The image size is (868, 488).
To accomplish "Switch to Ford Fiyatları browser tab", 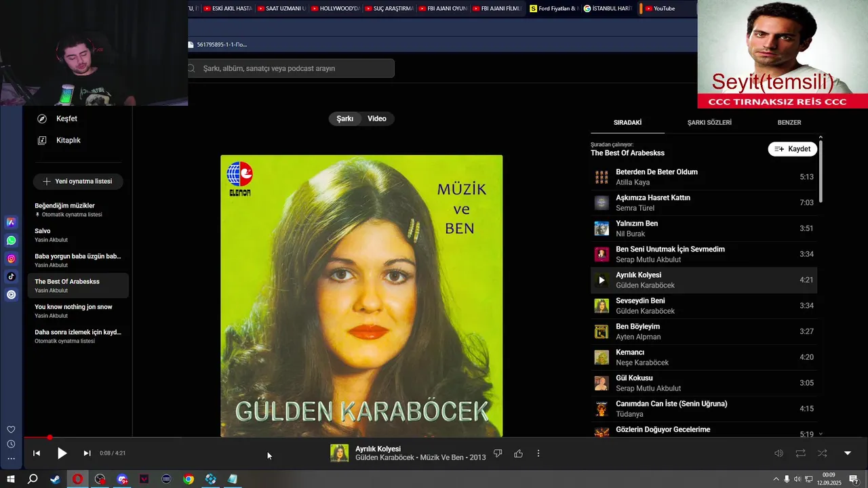I will tap(554, 8).
